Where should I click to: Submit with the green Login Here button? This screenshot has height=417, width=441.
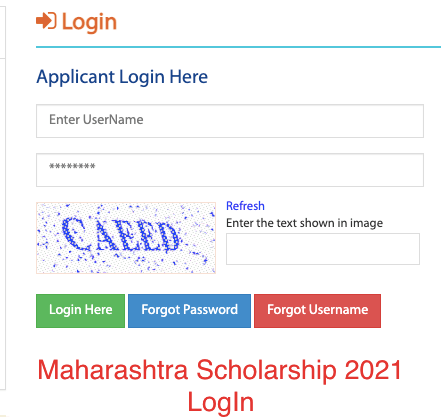point(80,311)
